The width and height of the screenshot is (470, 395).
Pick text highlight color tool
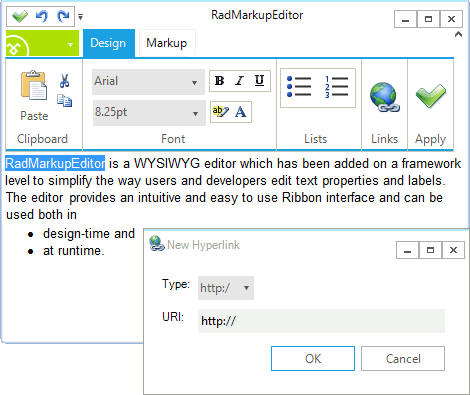click(220, 112)
